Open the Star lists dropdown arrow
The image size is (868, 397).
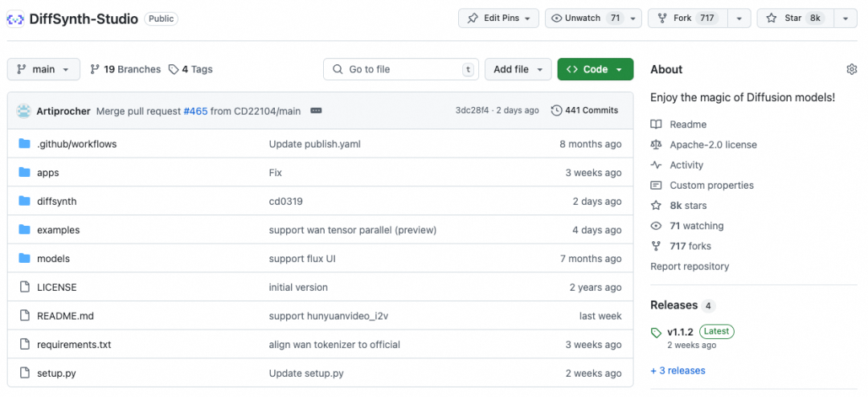[x=845, y=18]
